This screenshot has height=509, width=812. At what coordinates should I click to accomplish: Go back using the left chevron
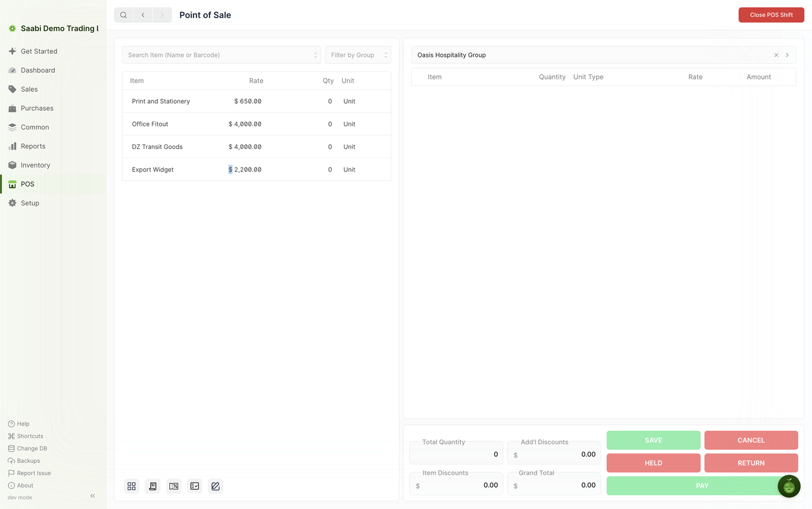tap(143, 15)
